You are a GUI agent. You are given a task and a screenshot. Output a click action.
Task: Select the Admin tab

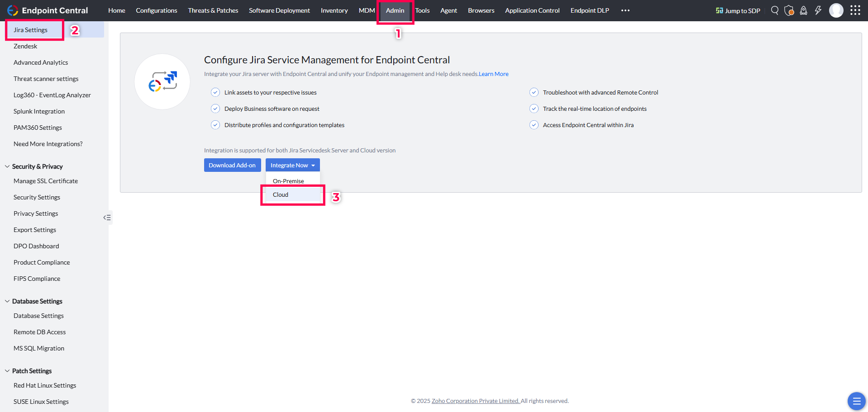pos(395,10)
